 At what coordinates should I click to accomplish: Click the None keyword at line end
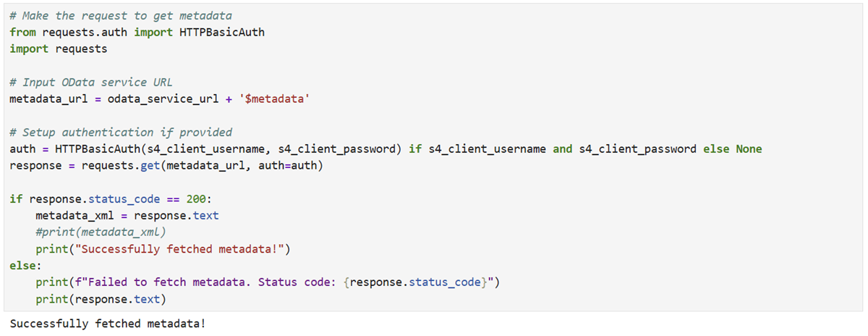[749, 149]
